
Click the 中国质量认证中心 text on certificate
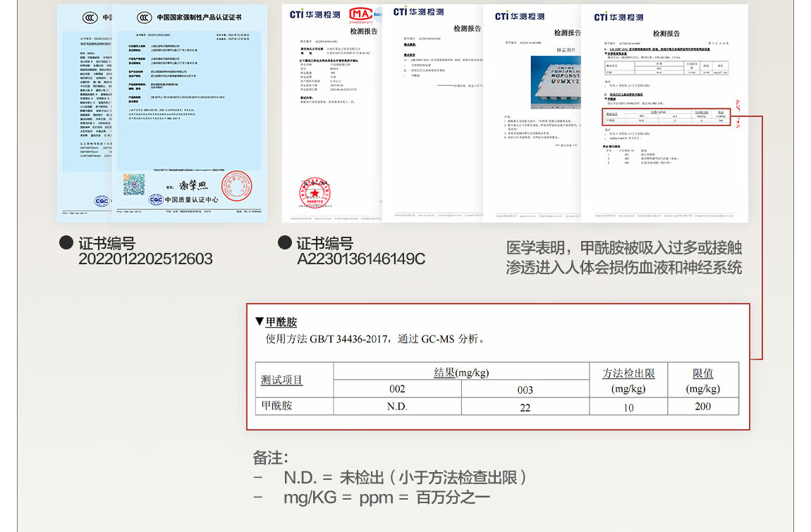(191, 199)
